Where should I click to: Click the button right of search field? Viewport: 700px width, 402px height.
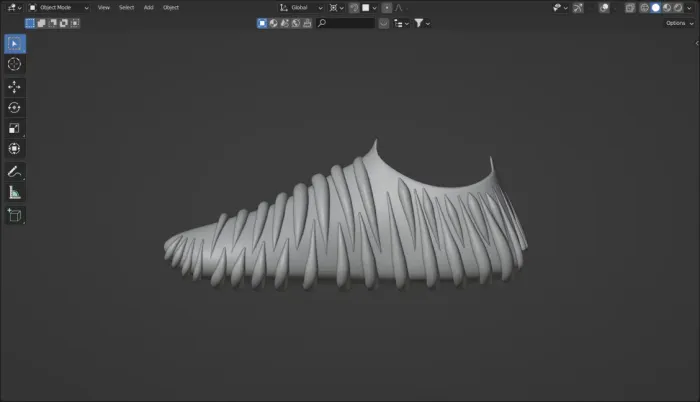[x=383, y=23]
